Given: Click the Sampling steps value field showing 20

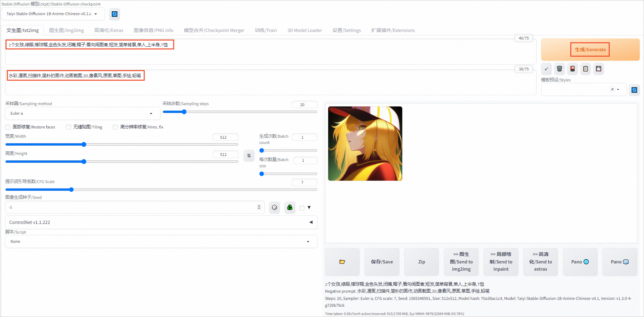Looking at the screenshot, I should (305, 105).
